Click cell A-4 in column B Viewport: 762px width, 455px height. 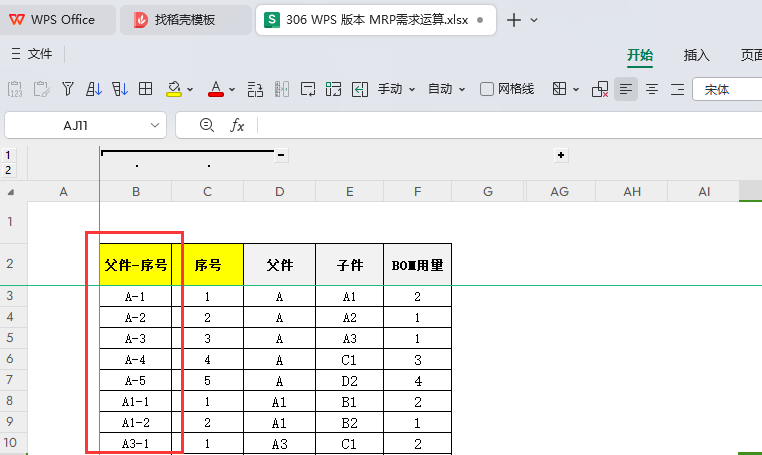136,359
